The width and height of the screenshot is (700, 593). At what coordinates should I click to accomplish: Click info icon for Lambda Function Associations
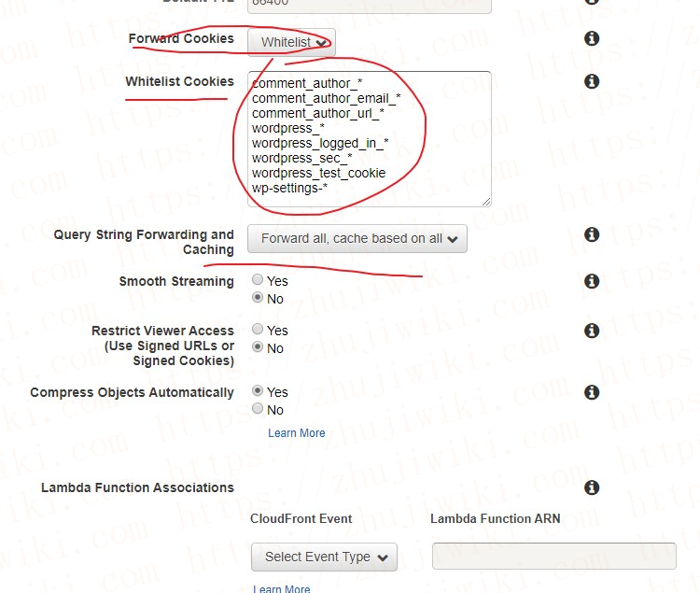point(592,487)
